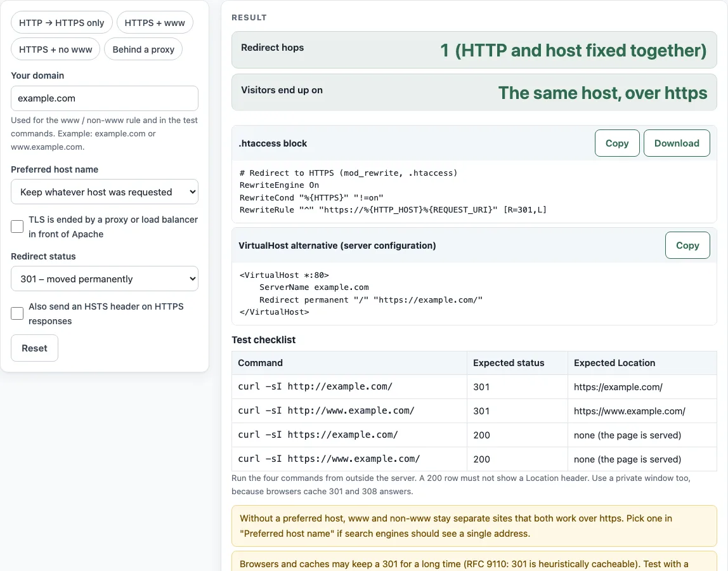Image resolution: width=728 pixels, height=571 pixels.
Task: Click the closing '</VirtualHost>' line
Action: [x=274, y=312]
